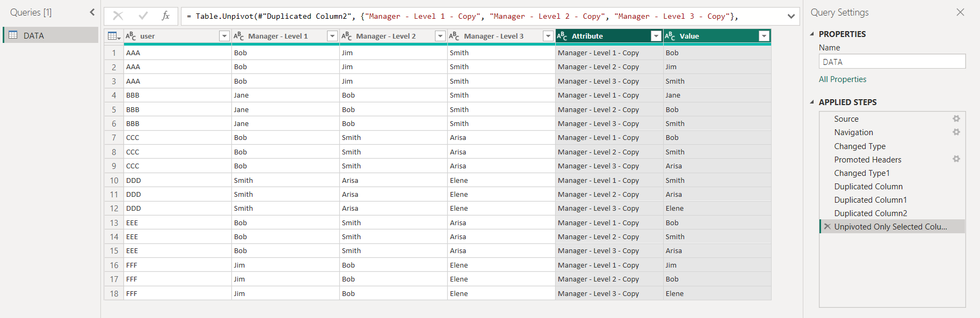Screen dimensions: 980x318
Task: Collapse the APPLIED STEPS section triangle
Action: click(812, 102)
